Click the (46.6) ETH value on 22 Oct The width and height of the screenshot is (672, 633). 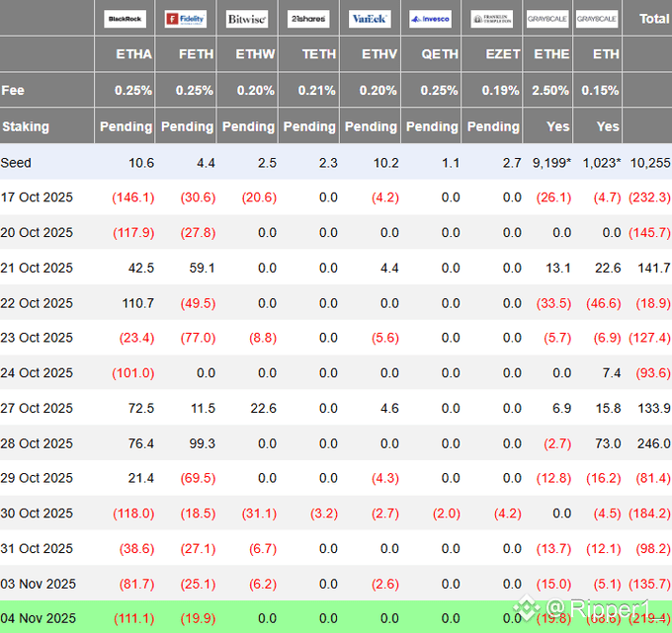(x=604, y=303)
